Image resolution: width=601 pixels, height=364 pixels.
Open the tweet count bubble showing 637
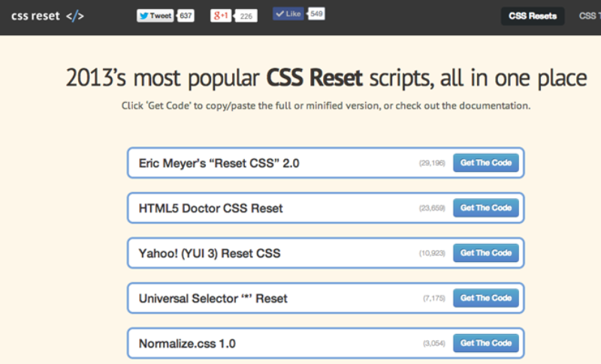coord(186,15)
